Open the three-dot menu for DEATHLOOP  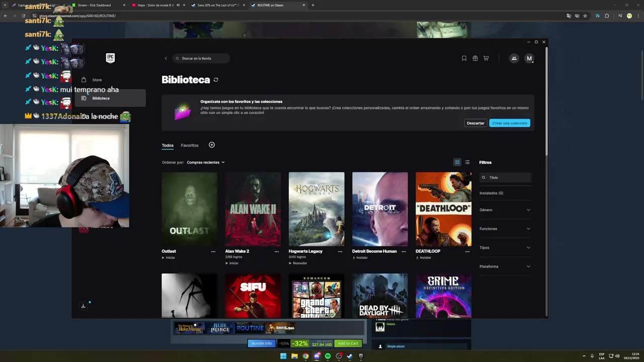467,251
